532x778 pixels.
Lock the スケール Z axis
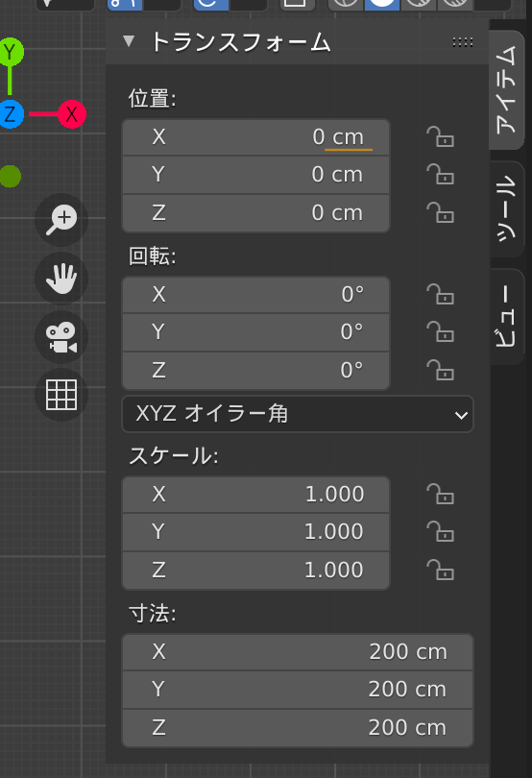[x=440, y=571]
